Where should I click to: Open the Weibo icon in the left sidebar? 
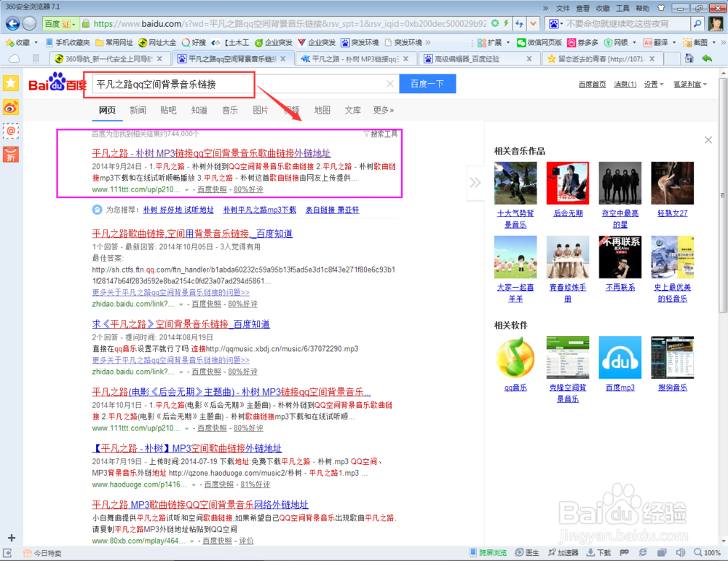point(11,107)
